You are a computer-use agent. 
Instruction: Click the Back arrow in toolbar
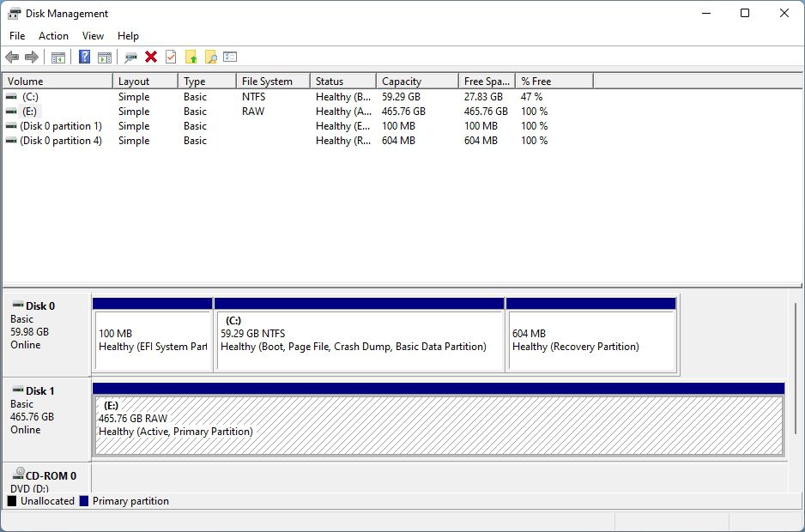tap(12, 57)
